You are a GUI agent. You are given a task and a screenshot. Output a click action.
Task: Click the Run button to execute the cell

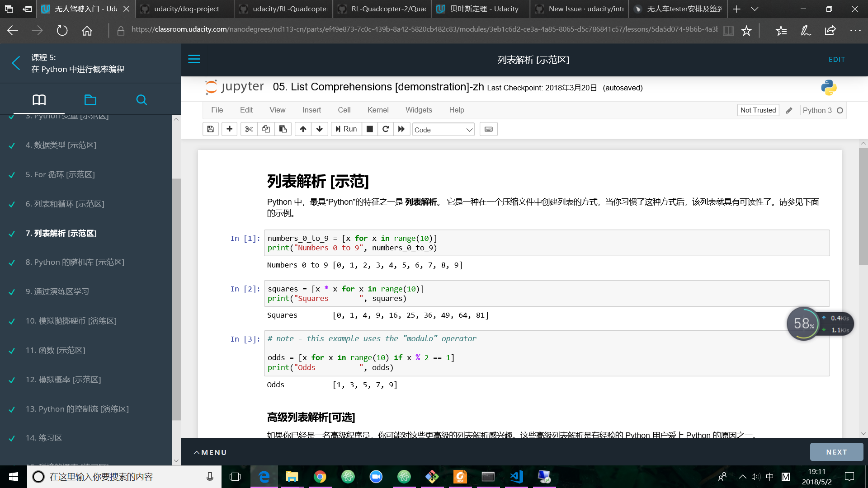click(346, 129)
